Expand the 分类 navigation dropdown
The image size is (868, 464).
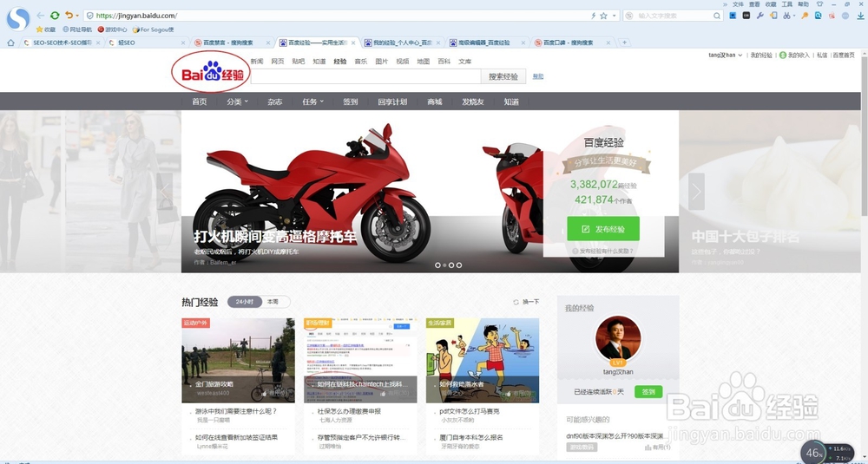[x=238, y=101]
